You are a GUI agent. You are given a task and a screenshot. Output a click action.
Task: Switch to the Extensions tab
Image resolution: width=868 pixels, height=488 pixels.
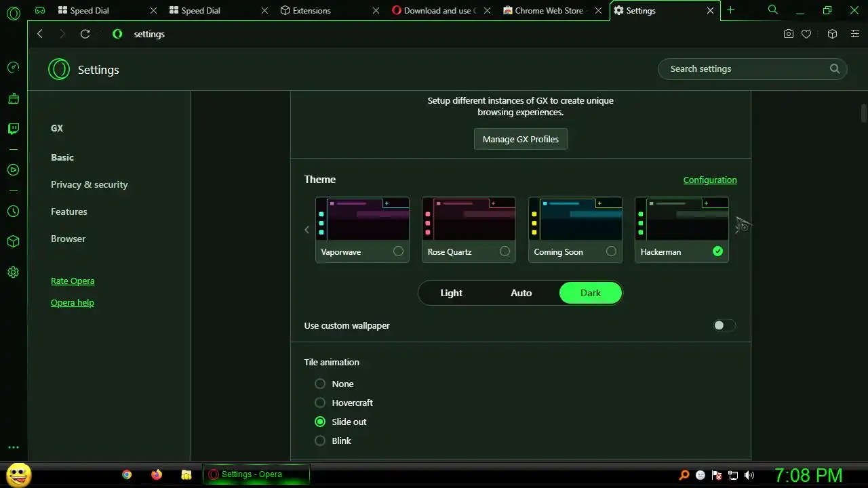(x=330, y=10)
